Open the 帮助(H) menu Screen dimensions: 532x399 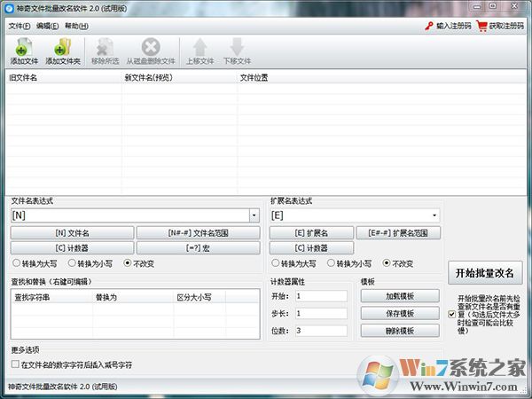76,26
